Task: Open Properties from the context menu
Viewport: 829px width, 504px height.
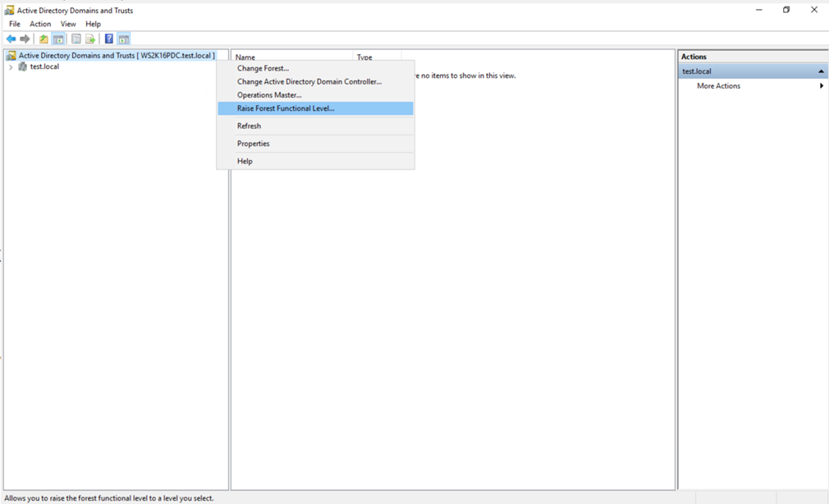Action: point(253,144)
